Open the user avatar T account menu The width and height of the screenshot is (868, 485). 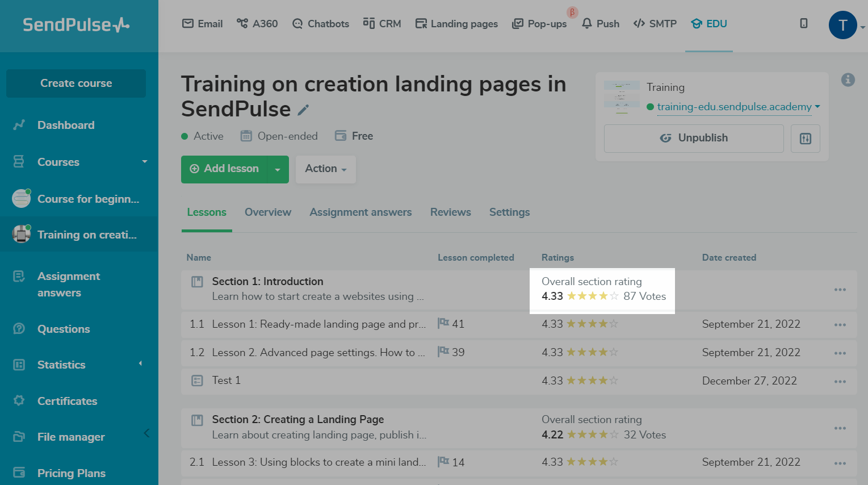[x=842, y=25]
